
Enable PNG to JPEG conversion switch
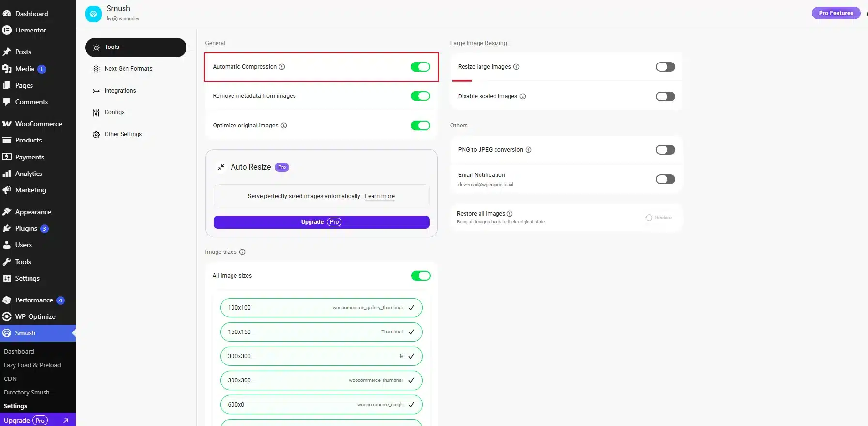point(665,150)
